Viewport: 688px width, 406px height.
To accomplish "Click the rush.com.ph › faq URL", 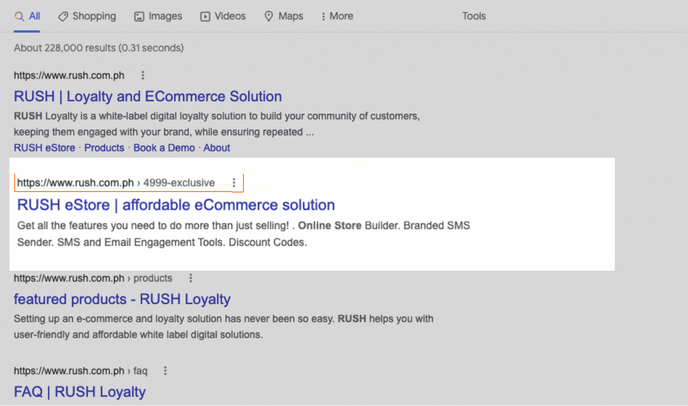I will click(x=81, y=371).
